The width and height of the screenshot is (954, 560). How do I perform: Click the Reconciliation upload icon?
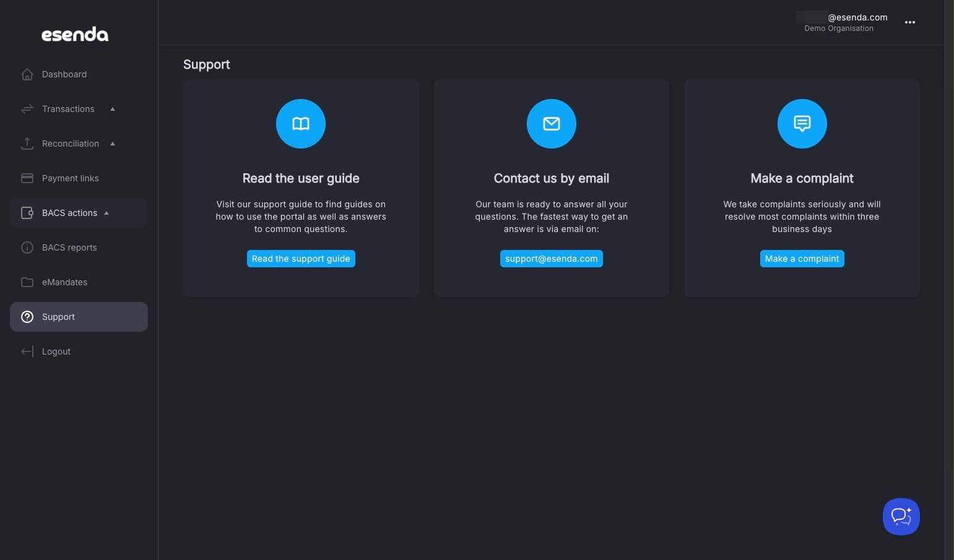coord(27,144)
